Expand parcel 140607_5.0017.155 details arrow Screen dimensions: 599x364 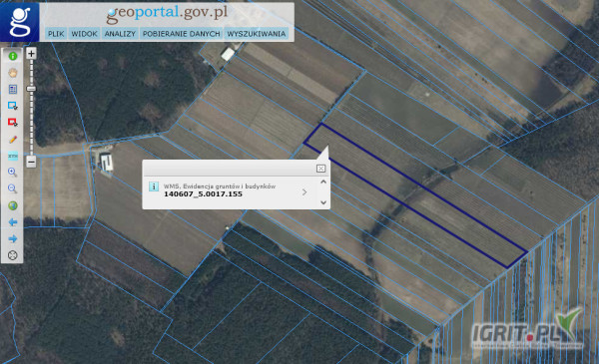[x=304, y=191]
